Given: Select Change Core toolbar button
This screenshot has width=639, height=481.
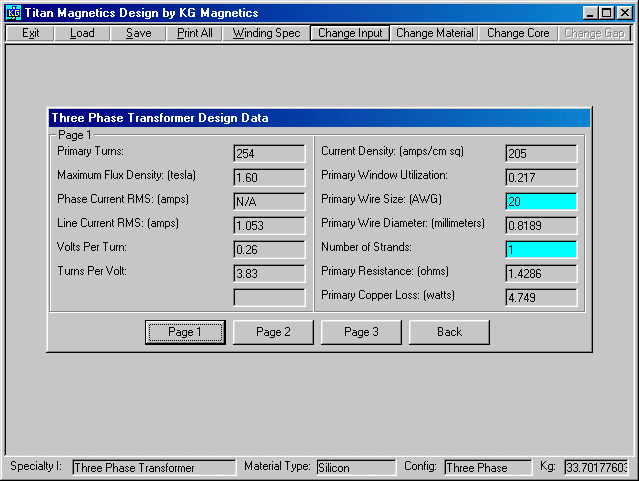Looking at the screenshot, I should point(518,33).
